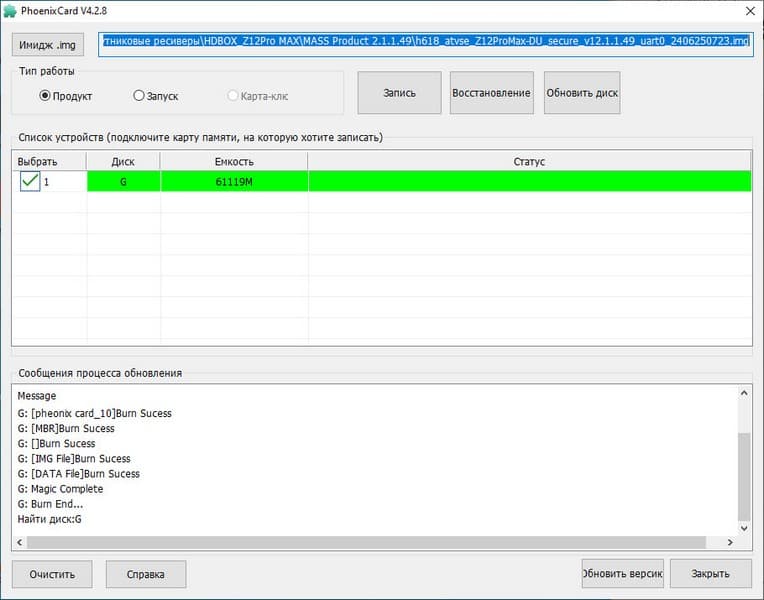This screenshot has height=600, width=764.
Task: Click the Восстановление restore button
Action: [x=492, y=93]
